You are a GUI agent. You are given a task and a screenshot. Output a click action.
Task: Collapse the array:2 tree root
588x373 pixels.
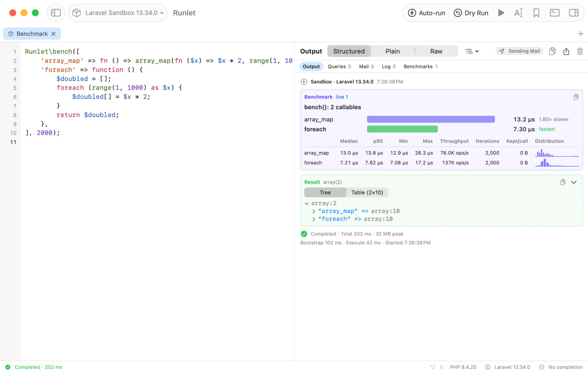(306, 203)
